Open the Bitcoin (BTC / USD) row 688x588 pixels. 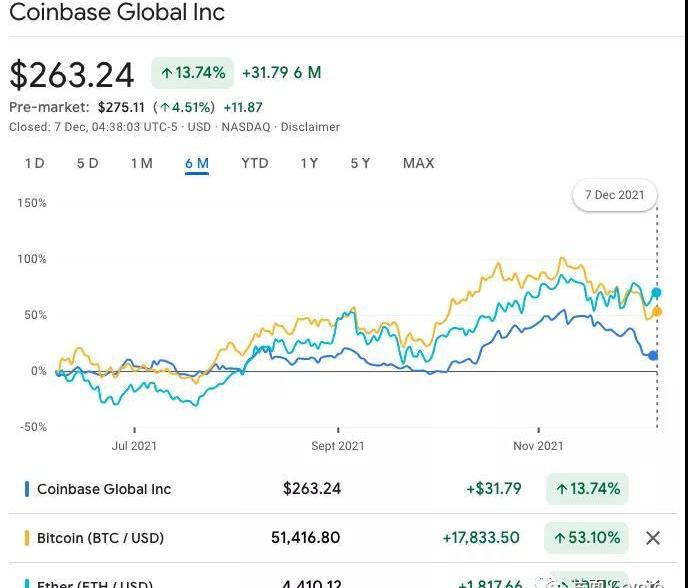(x=100, y=538)
